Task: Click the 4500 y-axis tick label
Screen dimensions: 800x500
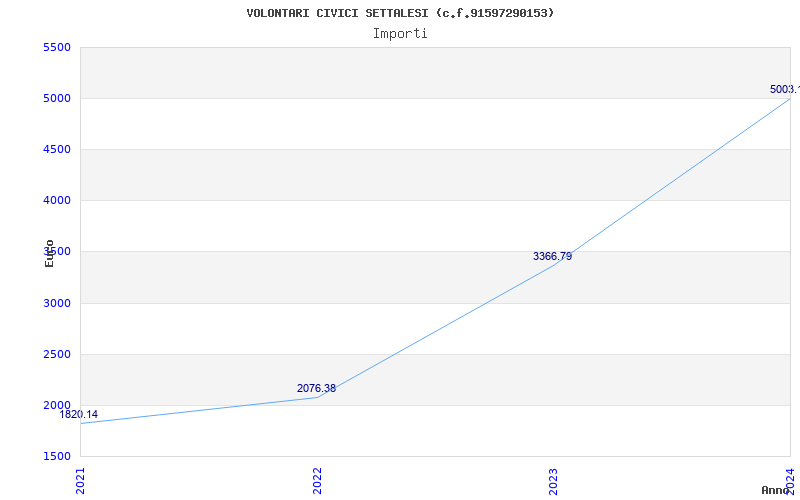Action: click(57, 150)
